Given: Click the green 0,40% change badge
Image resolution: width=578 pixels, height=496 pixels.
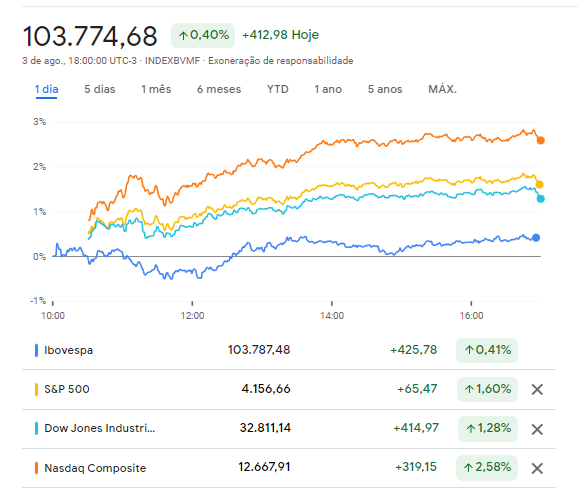Looking at the screenshot, I should pyautogui.click(x=203, y=35).
